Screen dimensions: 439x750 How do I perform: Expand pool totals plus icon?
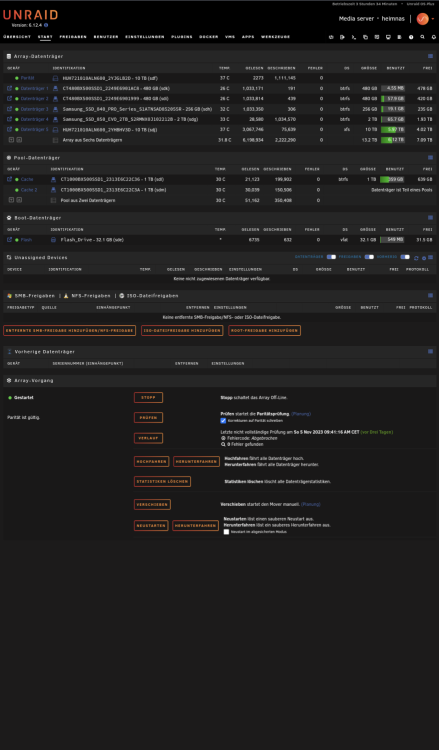pos(11,200)
